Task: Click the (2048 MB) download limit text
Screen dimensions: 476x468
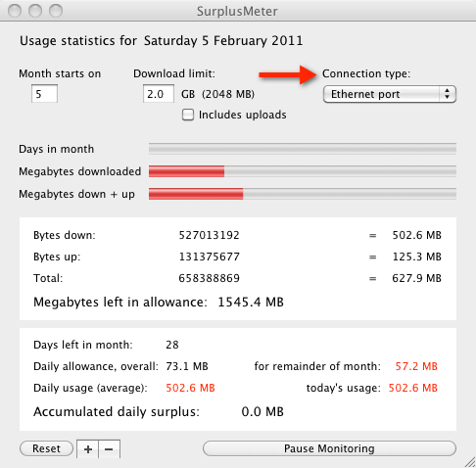Action: point(228,94)
